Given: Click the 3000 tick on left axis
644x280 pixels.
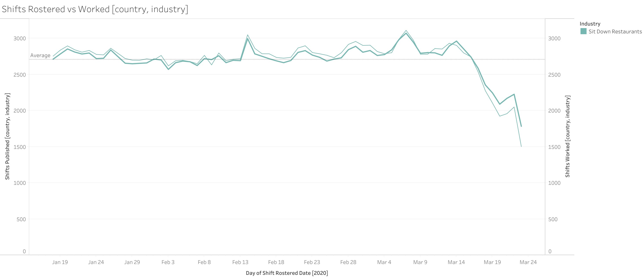Looking at the screenshot, I should (x=19, y=38).
